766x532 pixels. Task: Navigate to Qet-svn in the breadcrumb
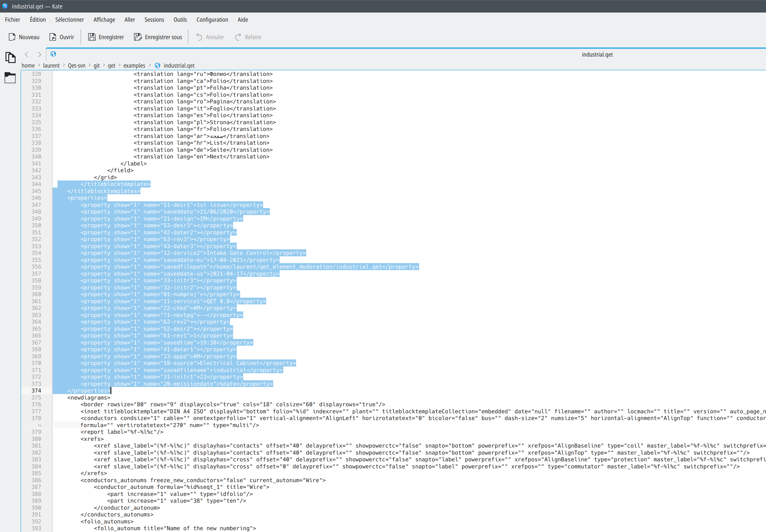click(77, 66)
